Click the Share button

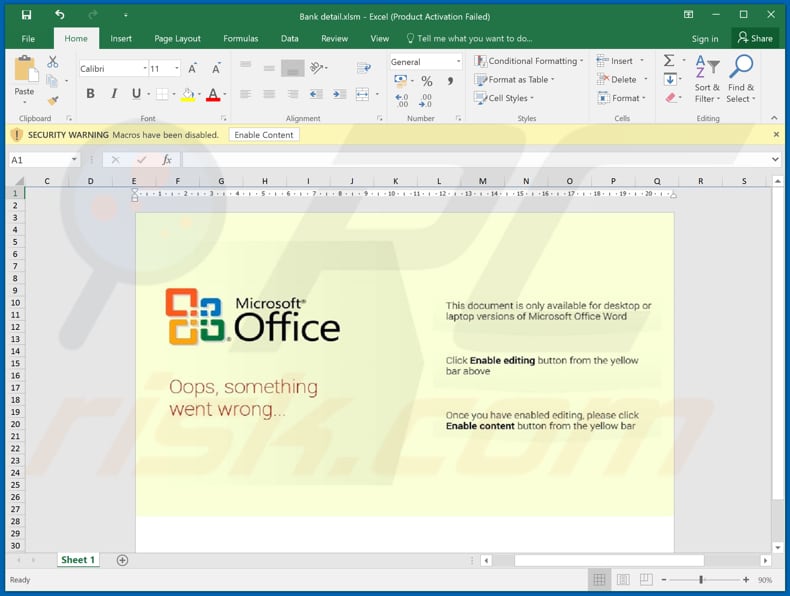pyautogui.click(x=754, y=38)
